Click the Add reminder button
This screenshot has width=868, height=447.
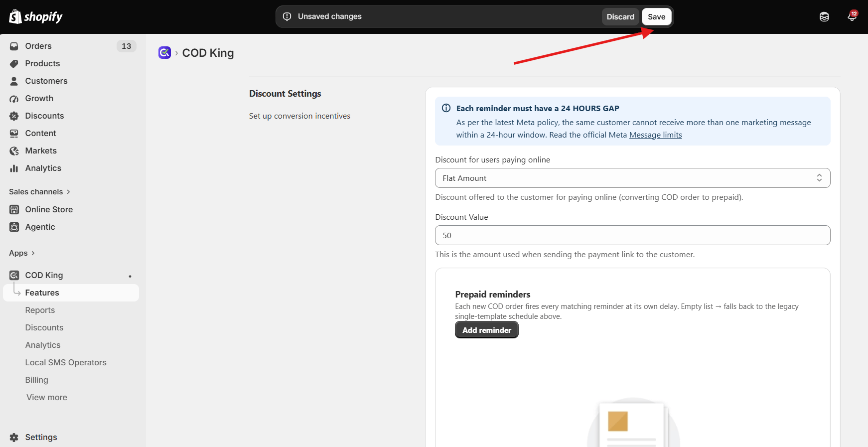[x=487, y=330]
